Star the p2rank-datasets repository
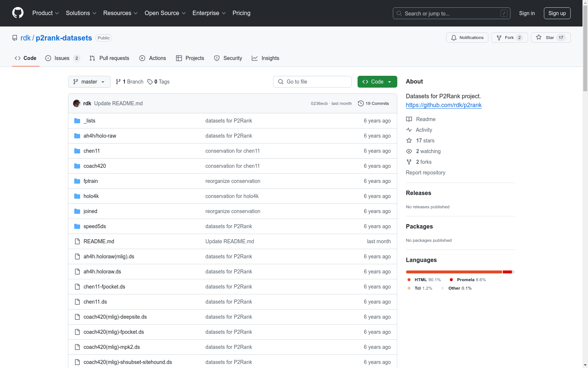 (x=551, y=38)
